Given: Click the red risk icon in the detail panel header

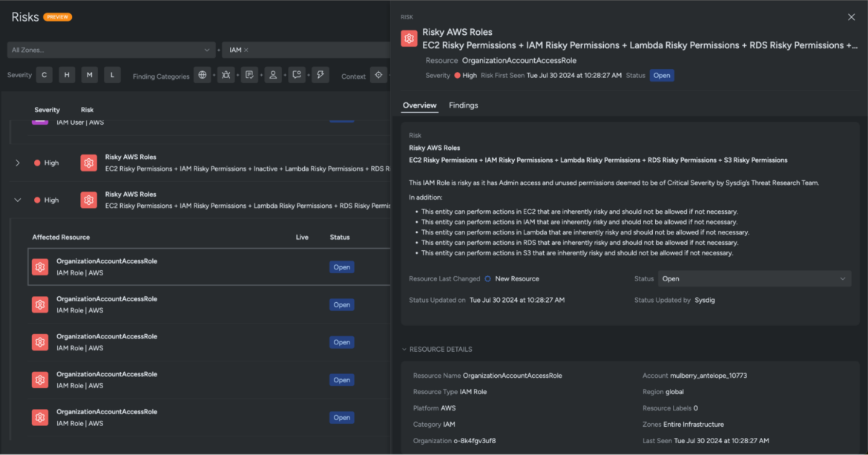Looking at the screenshot, I should pyautogui.click(x=409, y=39).
